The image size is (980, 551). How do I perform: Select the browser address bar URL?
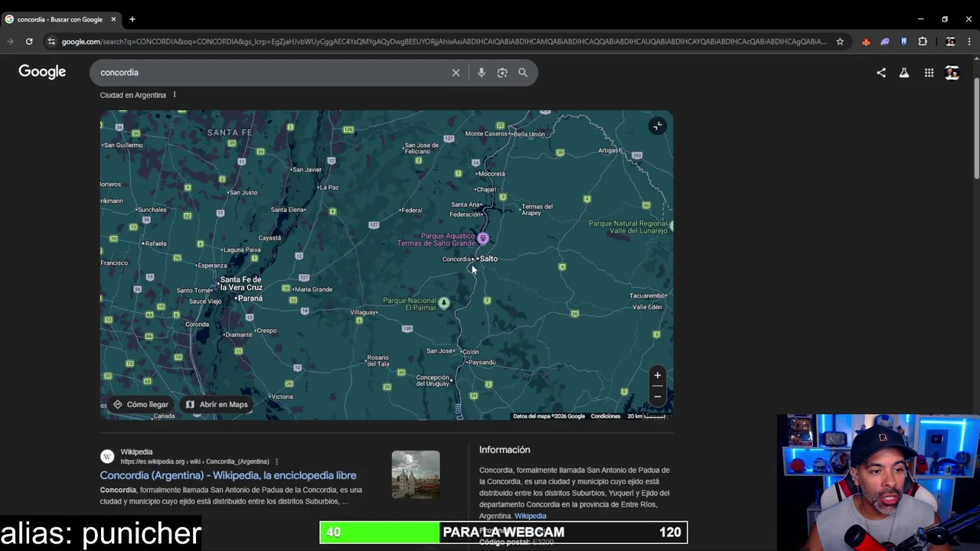(x=444, y=41)
